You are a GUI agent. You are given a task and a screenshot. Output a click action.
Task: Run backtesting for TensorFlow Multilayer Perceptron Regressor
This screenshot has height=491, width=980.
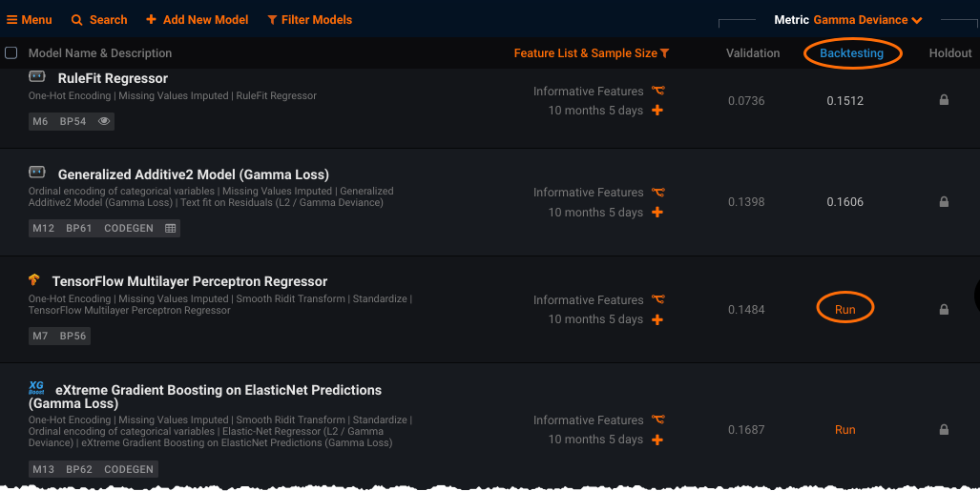pyautogui.click(x=845, y=310)
